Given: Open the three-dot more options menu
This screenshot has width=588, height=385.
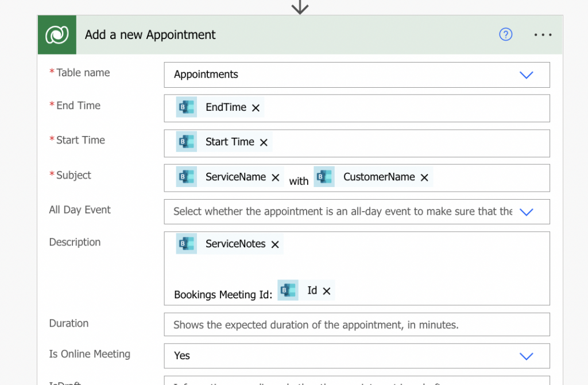Looking at the screenshot, I should tap(543, 34).
